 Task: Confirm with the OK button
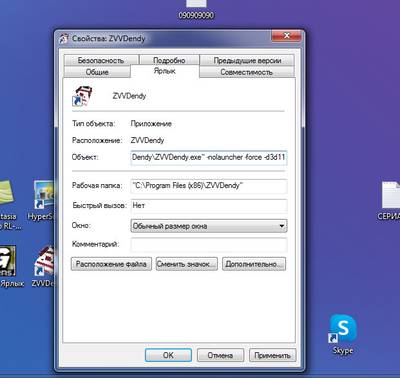tap(168, 355)
